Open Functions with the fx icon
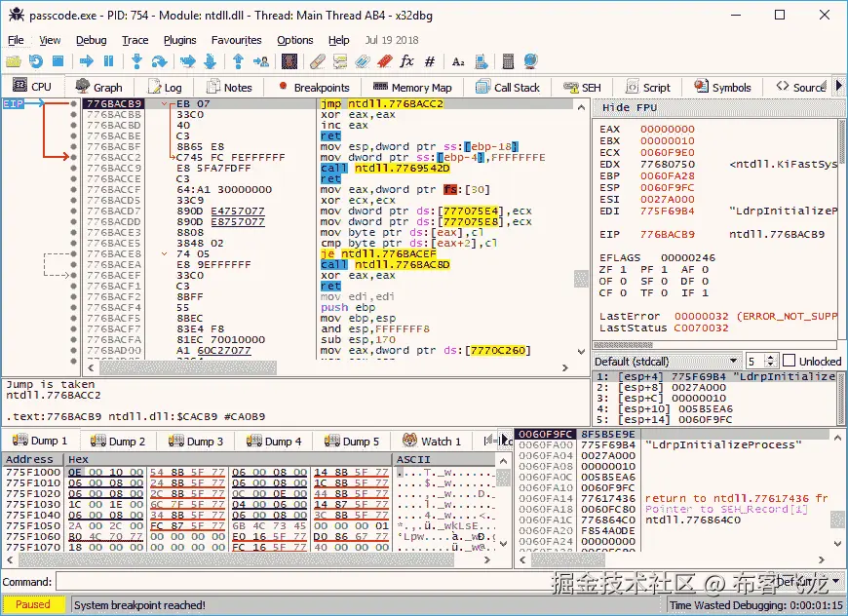Screen dimensions: 848x616 [407, 61]
